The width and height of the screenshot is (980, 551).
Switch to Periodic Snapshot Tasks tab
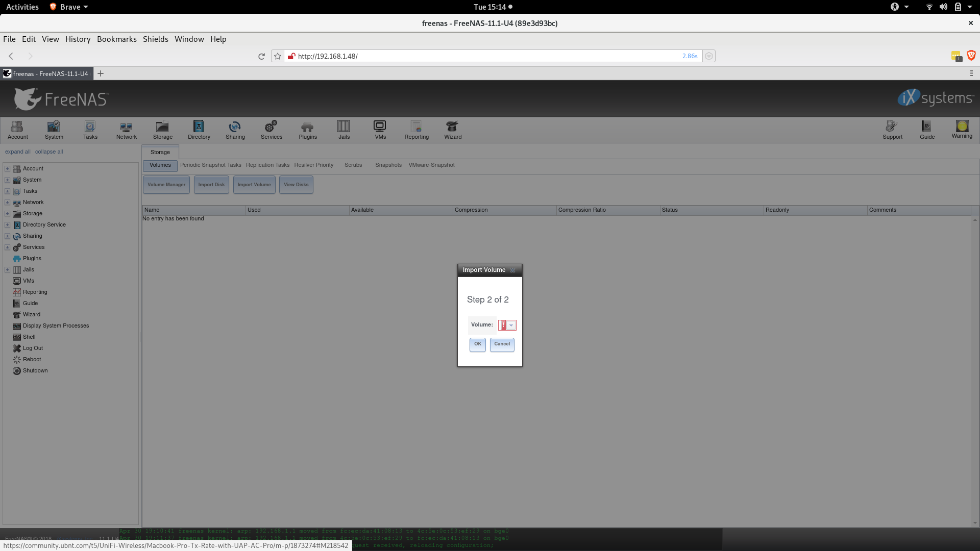click(x=211, y=165)
